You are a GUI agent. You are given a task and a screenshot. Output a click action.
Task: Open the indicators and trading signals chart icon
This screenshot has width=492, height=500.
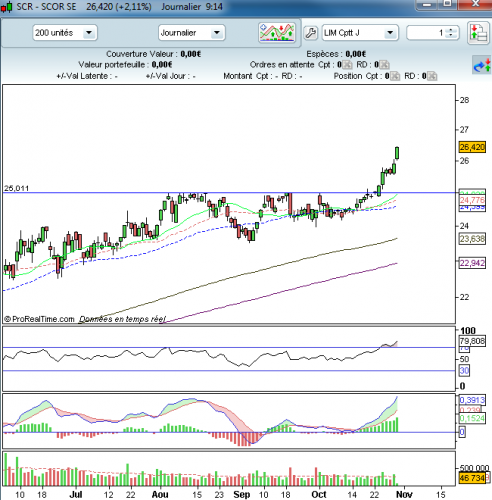277,32
